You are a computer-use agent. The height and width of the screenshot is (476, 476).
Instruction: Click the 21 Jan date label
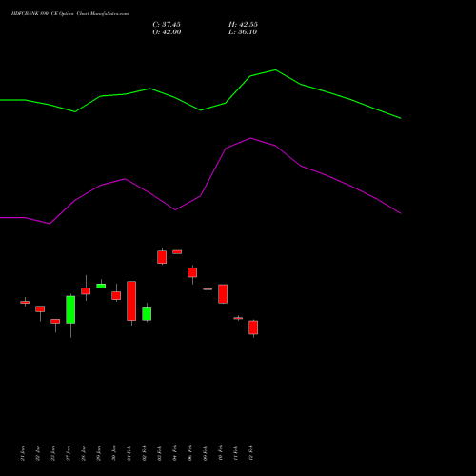coord(22,453)
